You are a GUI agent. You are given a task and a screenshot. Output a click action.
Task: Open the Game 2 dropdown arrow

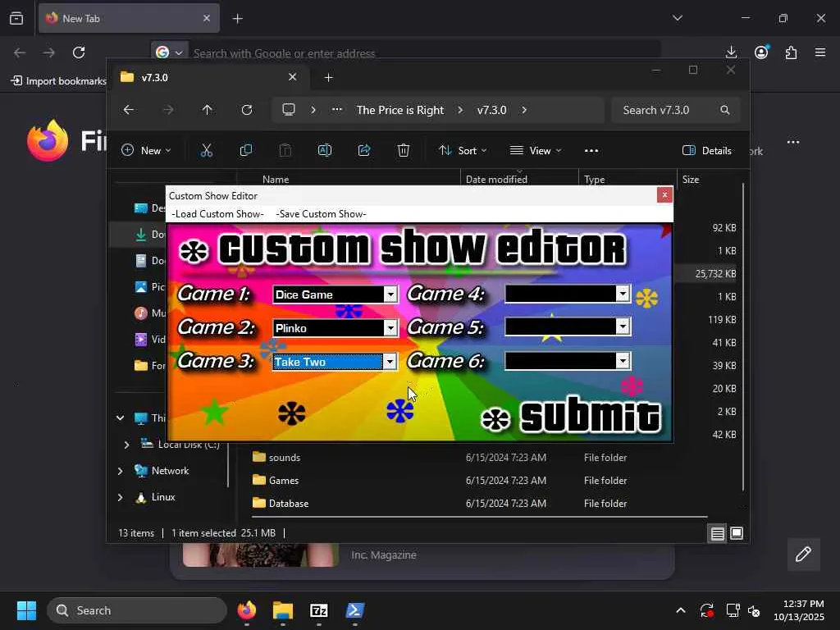pos(390,328)
